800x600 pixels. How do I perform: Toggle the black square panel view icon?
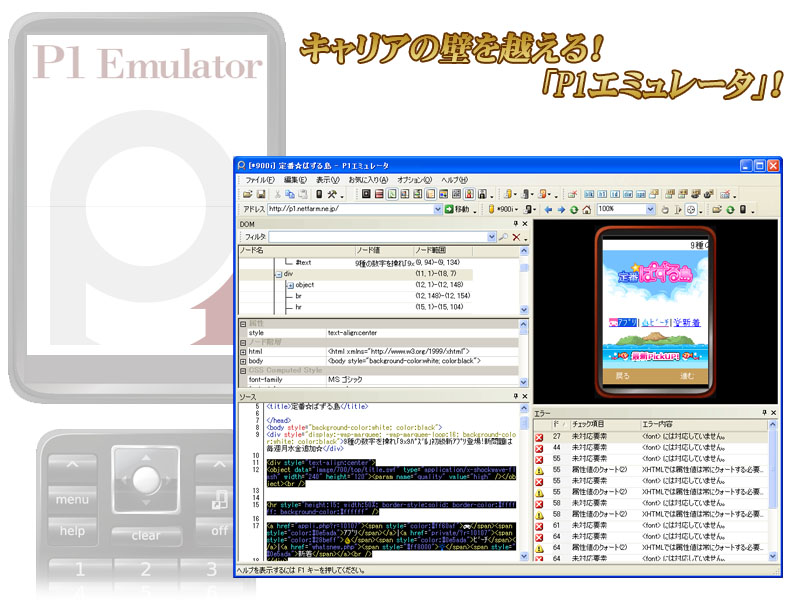point(366,194)
